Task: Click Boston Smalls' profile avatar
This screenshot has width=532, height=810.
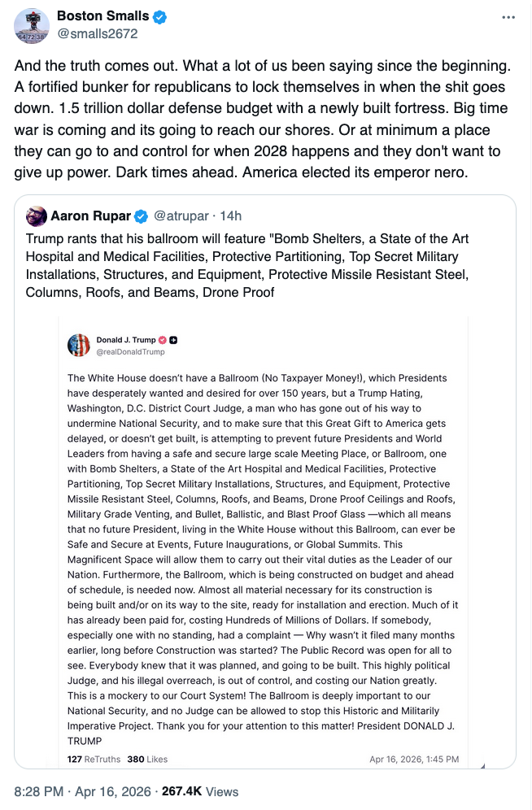Action: pyautogui.click(x=32, y=26)
